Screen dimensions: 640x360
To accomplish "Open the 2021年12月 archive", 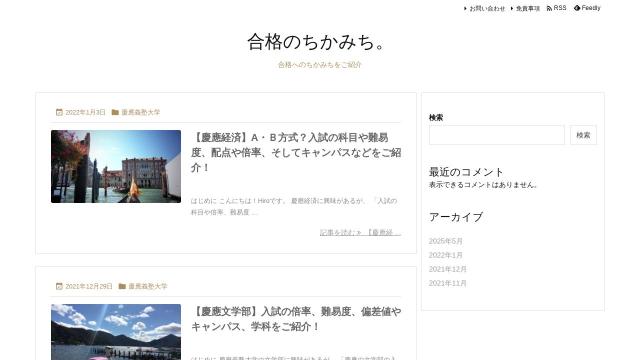I will [x=447, y=269].
